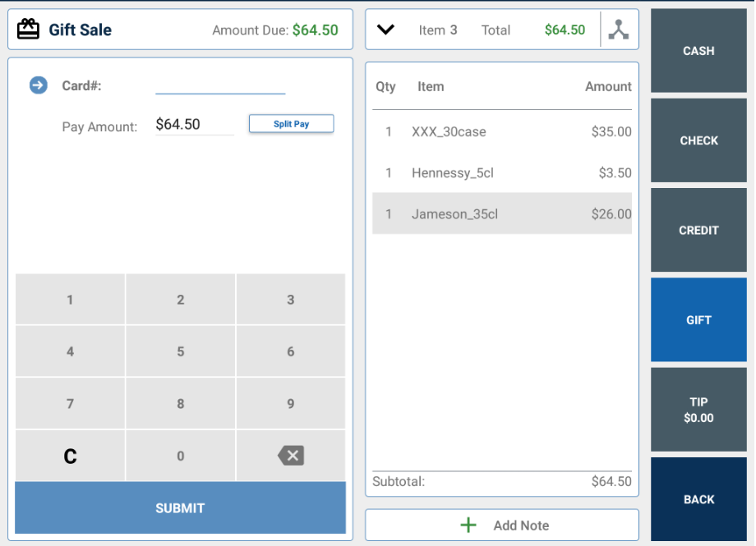Click the Split Pay button

pyautogui.click(x=291, y=124)
